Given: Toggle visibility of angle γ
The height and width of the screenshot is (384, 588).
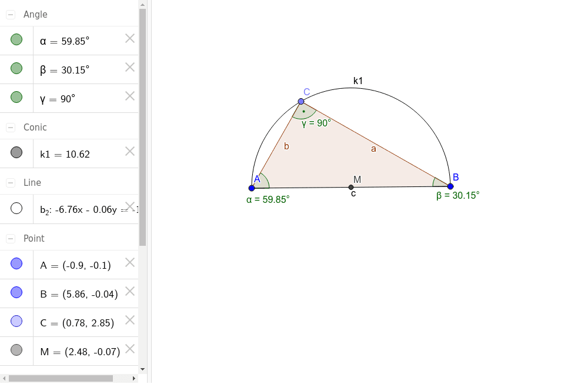Looking at the screenshot, I should pos(16,97).
